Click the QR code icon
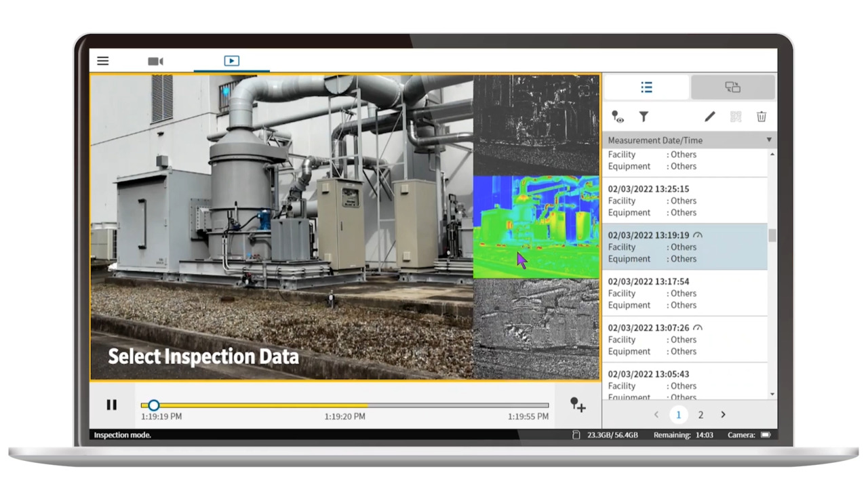The width and height of the screenshot is (868, 488). coord(736,117)
